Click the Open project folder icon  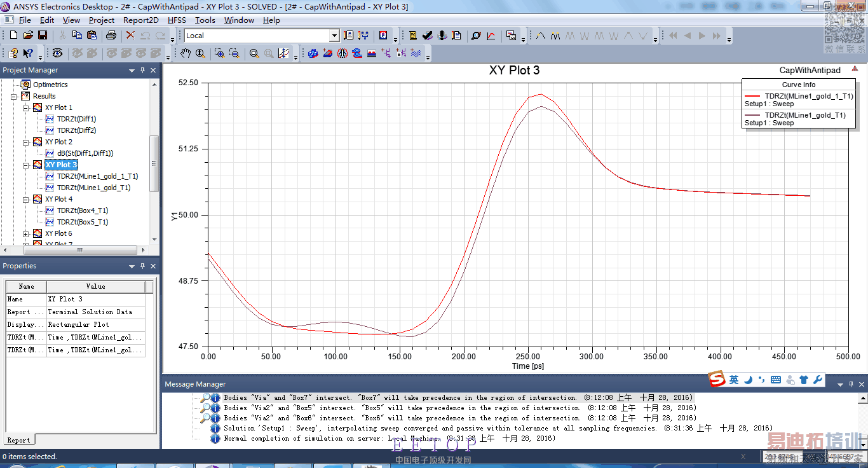(29, 36)
